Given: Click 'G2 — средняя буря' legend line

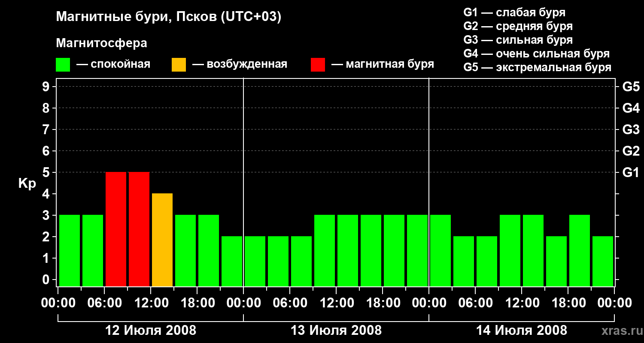Looking at the screenshot, I should pyautogui.click(x=518, y=26).
